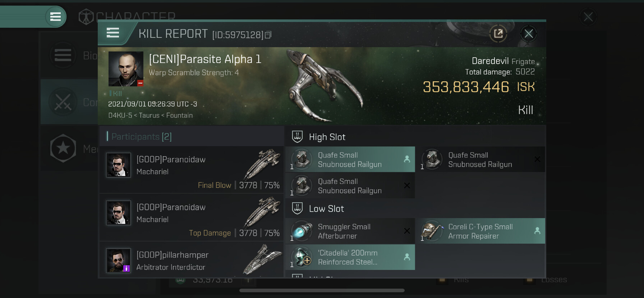Viewport: 644px width, 298px height.
Task: Click pillarhamper's character portrait
Action: 119,261
